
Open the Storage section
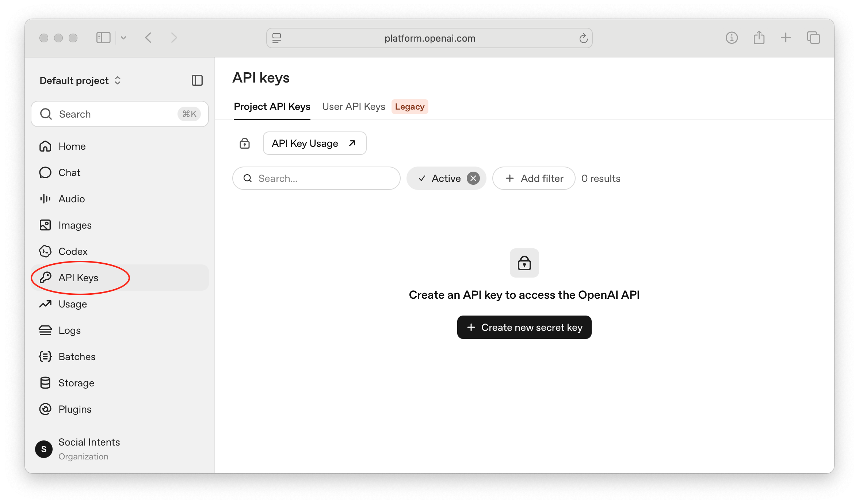tap(120, 383)
